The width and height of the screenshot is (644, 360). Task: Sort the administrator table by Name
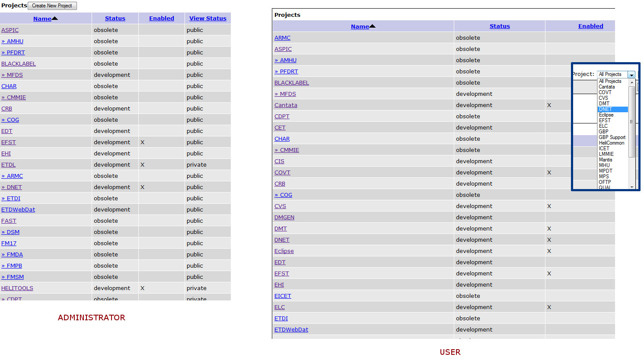[42, 19]
